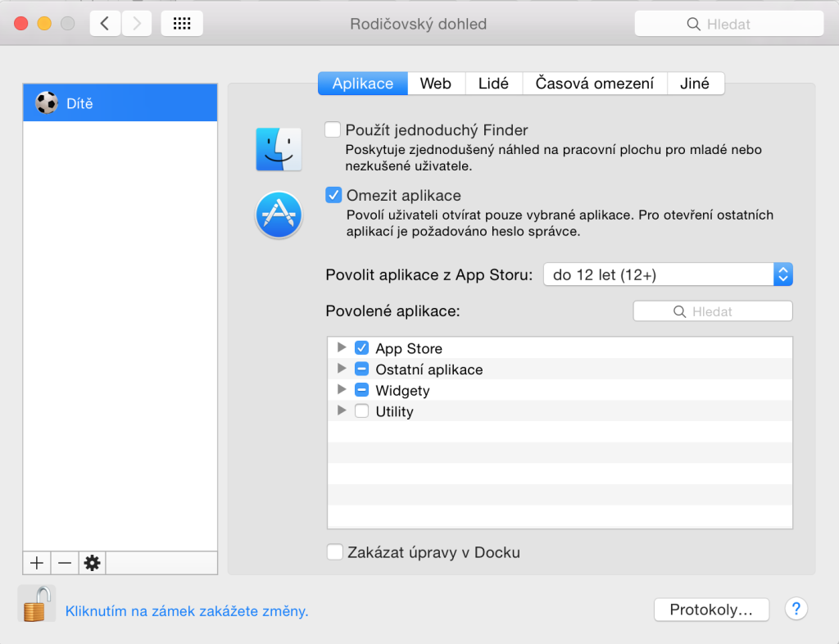Viewport: 839px width, 644px height.
Task: Switch to the Web tab
Action: (436, 84)
